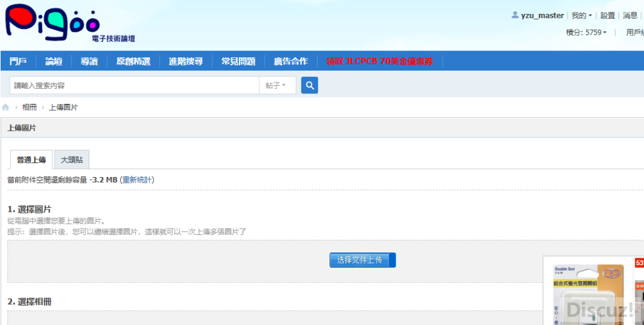The height and width of the screenshot is (325, 644).
Task: Go to the home breadcrumb icon
Action: pos(6,107)
